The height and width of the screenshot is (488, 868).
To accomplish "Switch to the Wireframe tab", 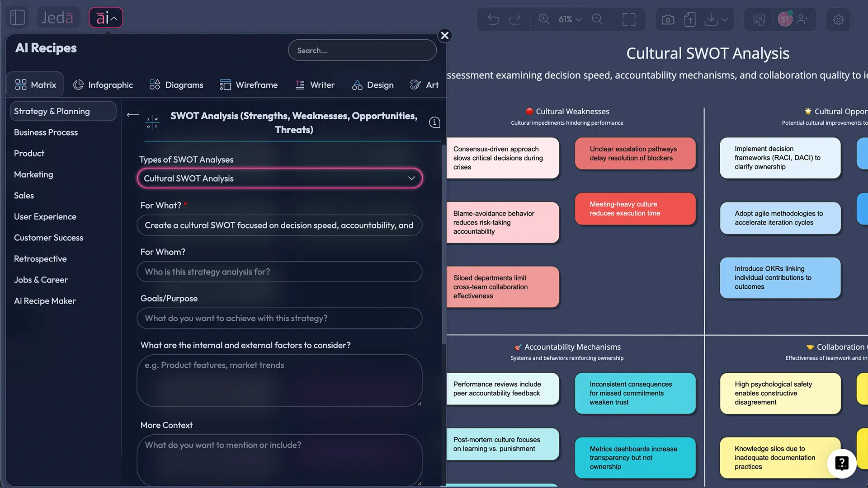I will [x=249, y=85].
